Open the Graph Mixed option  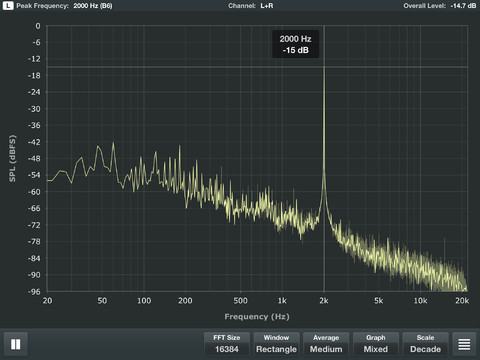[x=376, y=344]
